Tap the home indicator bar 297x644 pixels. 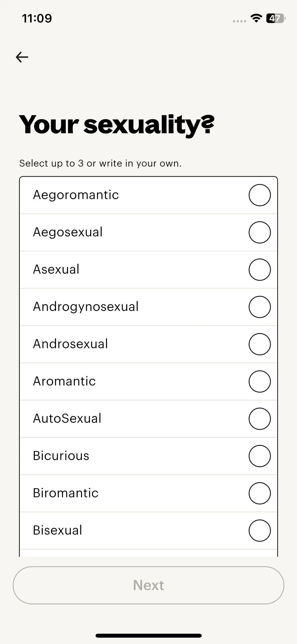click(148, 636)
